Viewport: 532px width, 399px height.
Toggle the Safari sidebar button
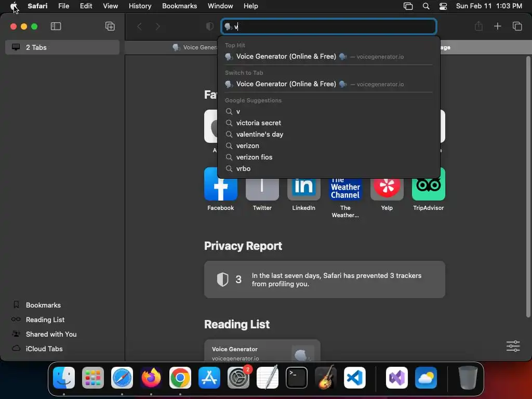(56, 26)
